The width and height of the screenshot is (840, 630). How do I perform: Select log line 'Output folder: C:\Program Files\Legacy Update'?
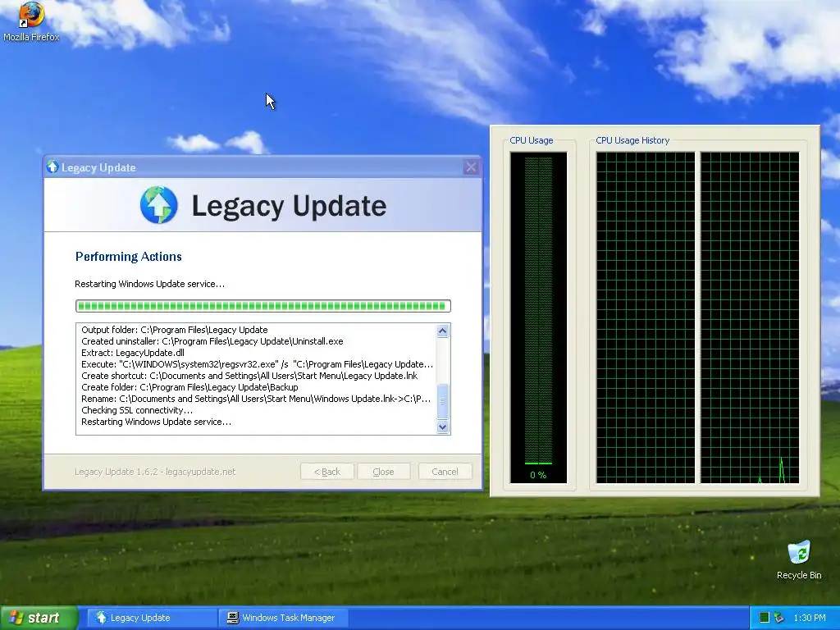click(x=175, y=330)
